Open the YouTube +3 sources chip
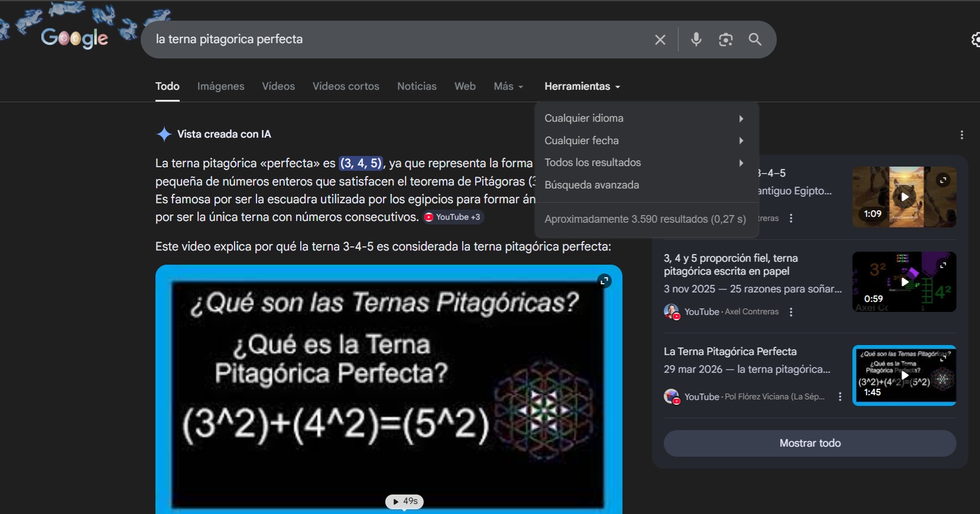The width and height of the screenshot is (980, 514). click(453, 217)
